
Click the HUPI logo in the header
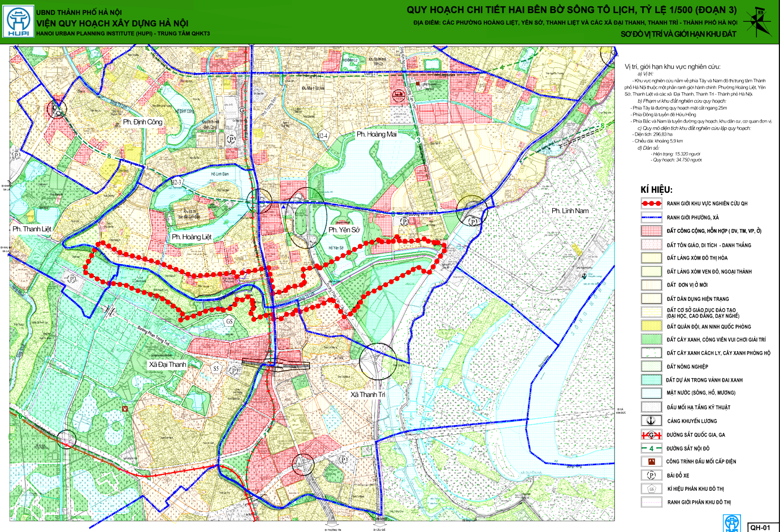[x=17, y=21]
